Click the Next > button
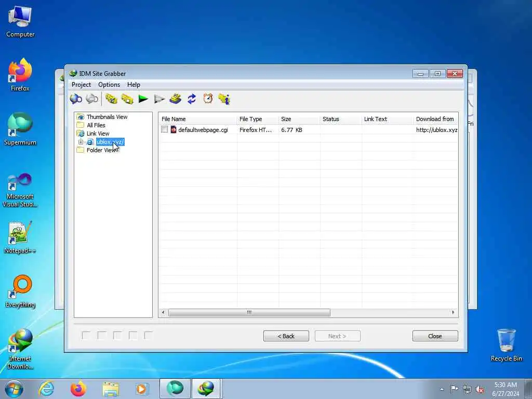This screenshot has height=399, width=532. click(338, 336)
